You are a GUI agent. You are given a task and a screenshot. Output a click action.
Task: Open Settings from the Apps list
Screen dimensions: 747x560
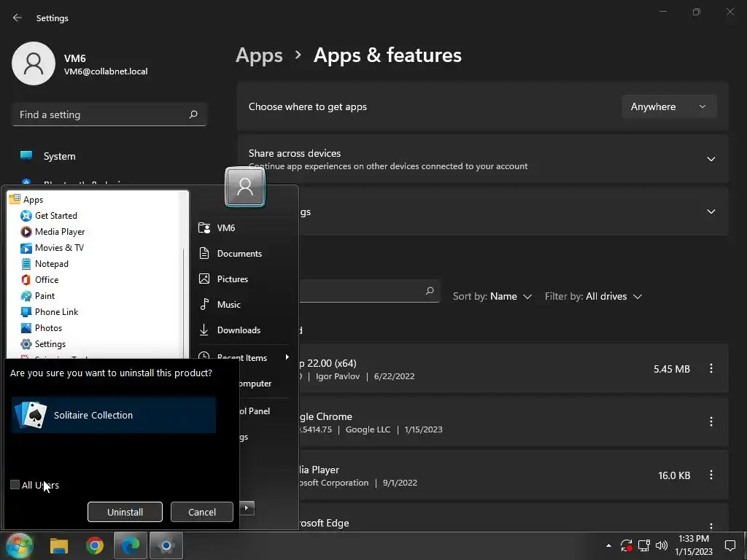(x=50, y=344)
